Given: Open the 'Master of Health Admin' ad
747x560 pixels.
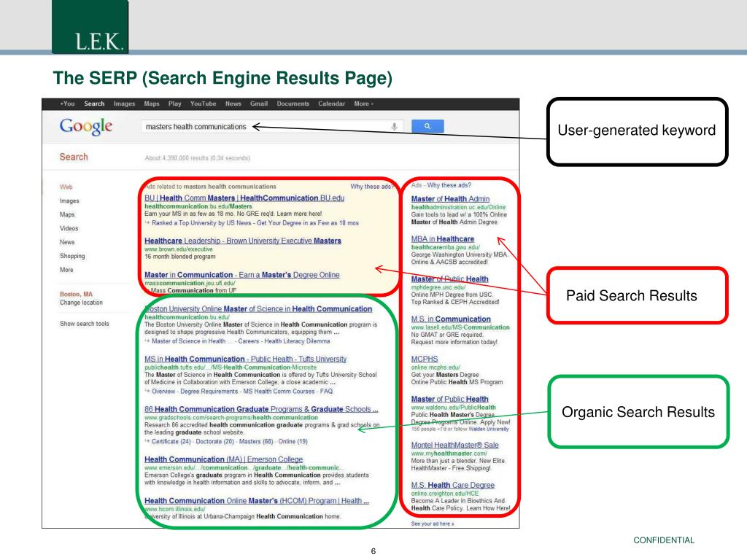Looking at the screenshot, I should coord(450,199).
